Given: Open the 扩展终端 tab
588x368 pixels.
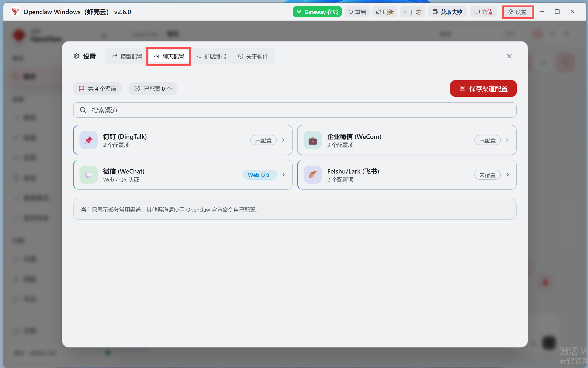Looking at the screenshot, I should tap(211, 57).
